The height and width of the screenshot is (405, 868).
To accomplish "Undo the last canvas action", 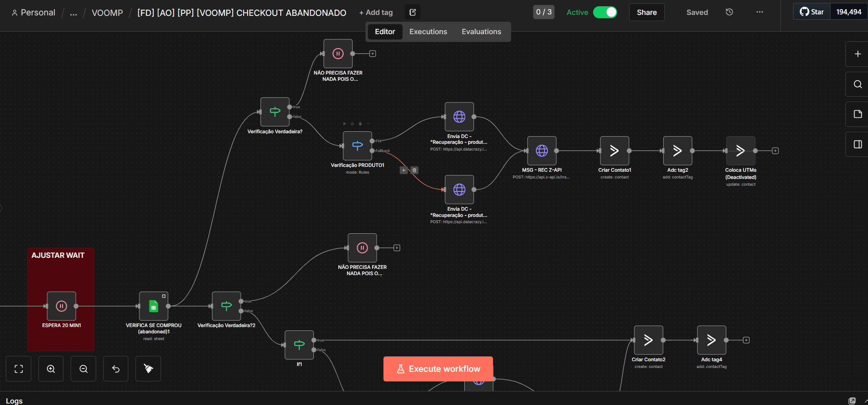I will tap(116, 369).
